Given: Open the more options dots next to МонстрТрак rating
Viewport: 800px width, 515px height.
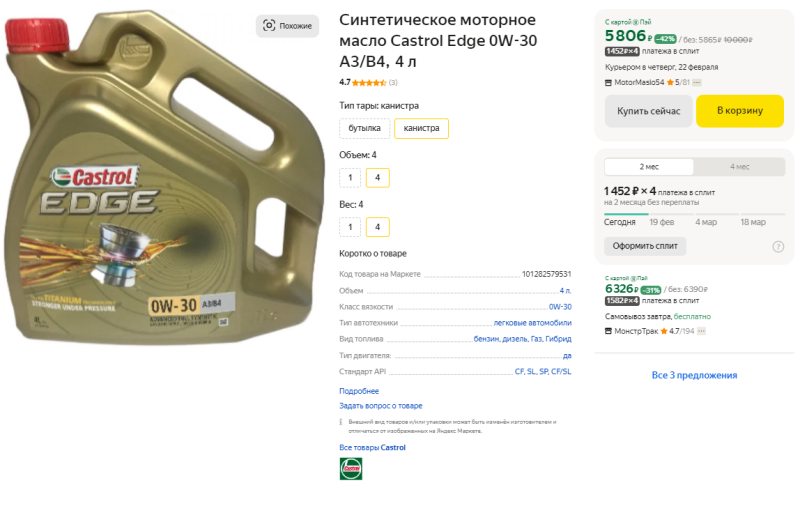Looking at the screenshot, I should click(702, 331).
